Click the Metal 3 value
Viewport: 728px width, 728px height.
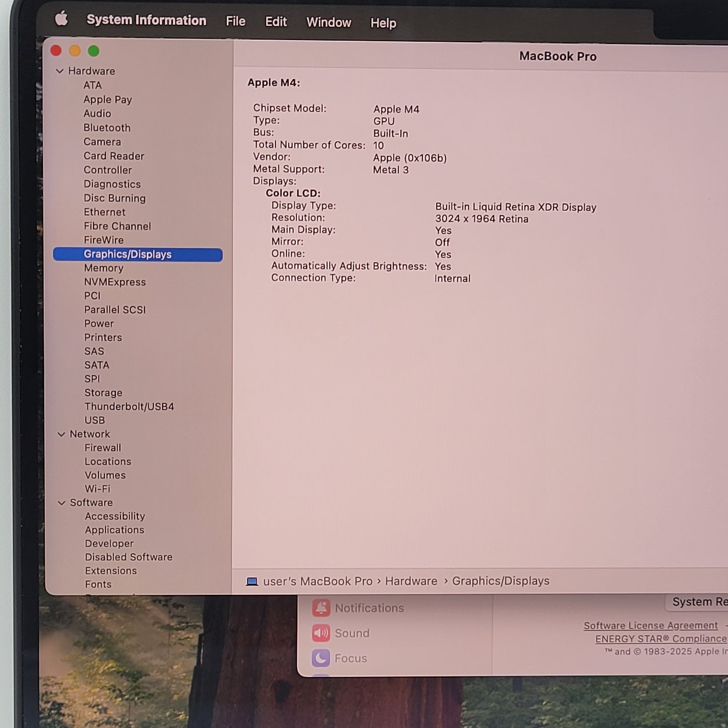pyautogui.click(x=390, y=170)
